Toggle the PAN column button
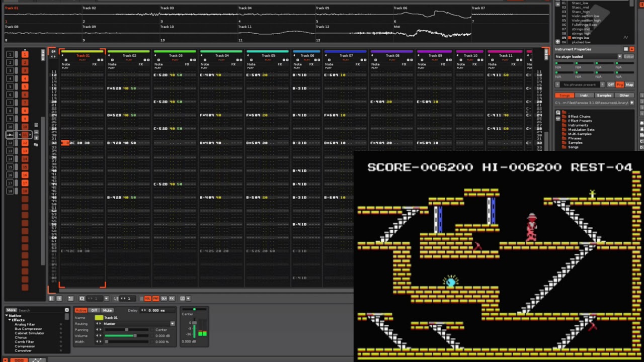The height and width of the screenshot is (362, 644). [156, 298]
